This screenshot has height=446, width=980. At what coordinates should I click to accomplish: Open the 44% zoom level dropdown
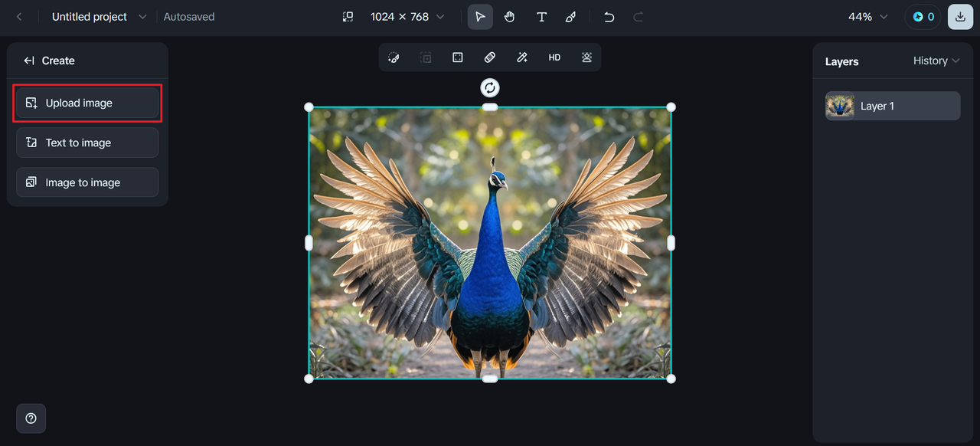tap(868, 17)
